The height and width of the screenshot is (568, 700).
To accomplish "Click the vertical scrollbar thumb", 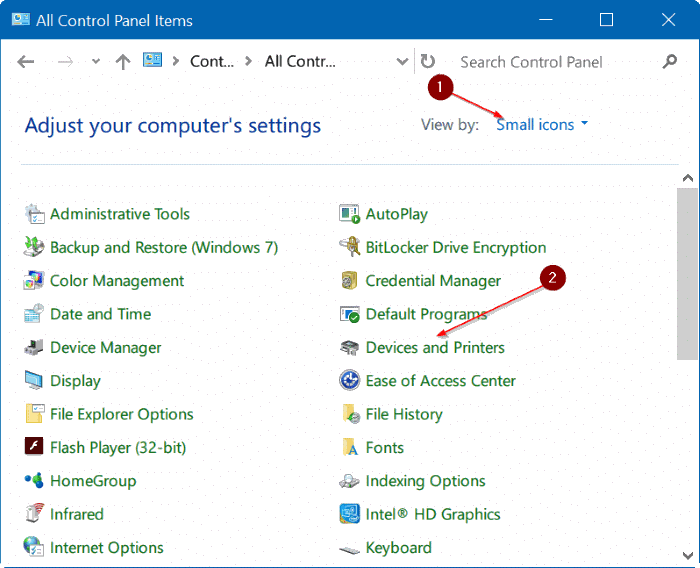I will [688, 274].
